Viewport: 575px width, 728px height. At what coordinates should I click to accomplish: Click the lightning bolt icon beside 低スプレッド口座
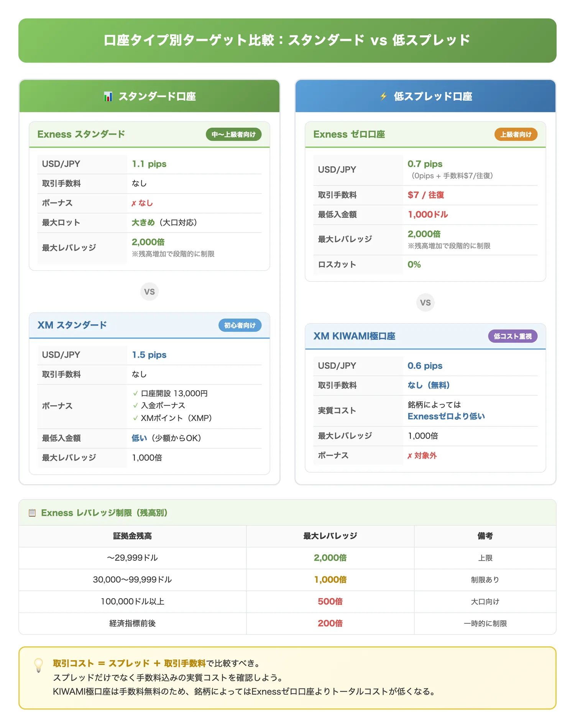(383, 97)
